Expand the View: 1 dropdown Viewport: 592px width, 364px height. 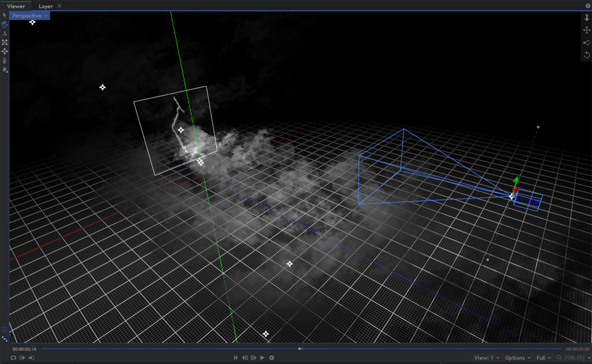(487, 358)
